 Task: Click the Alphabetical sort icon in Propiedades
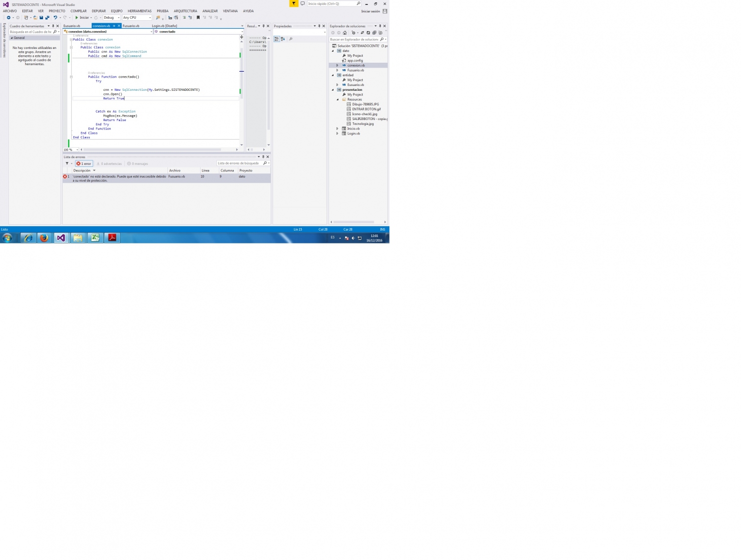tap(283, 39)
